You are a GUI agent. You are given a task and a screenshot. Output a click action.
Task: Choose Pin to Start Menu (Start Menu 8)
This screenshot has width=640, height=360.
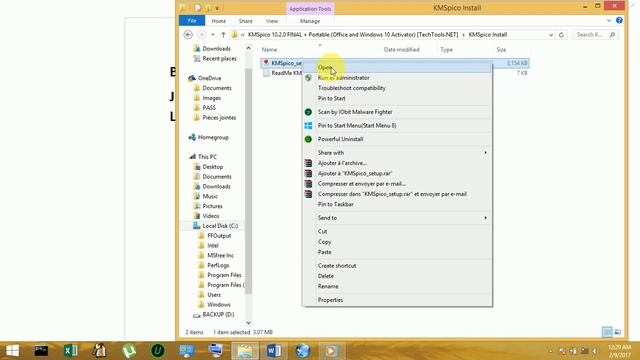(397, 125)
